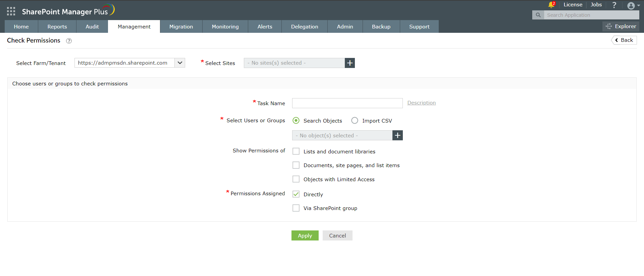Viewport: 644px width, 276px height.
Task: Open the Explorer button
Action: pyautogui.click(x=621, y=26)
